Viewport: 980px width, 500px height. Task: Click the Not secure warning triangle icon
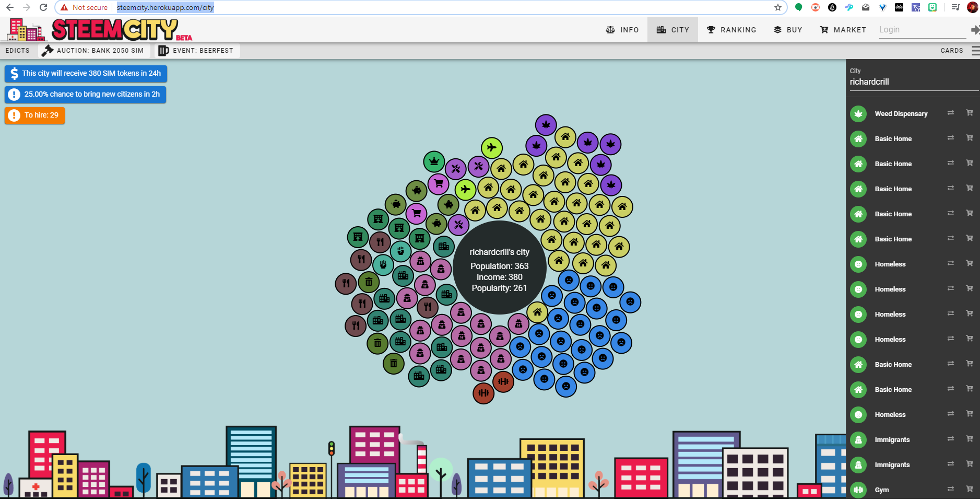(x=64, y=7)
